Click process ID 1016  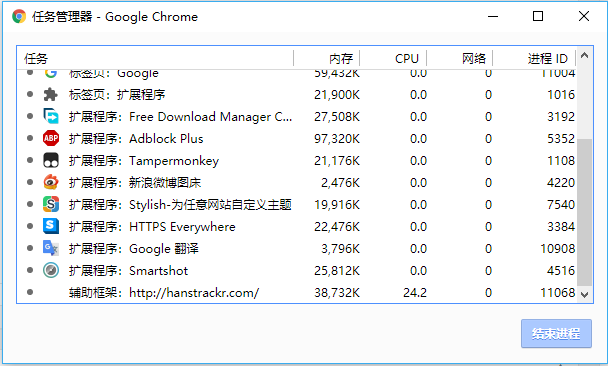coord(561,95)
